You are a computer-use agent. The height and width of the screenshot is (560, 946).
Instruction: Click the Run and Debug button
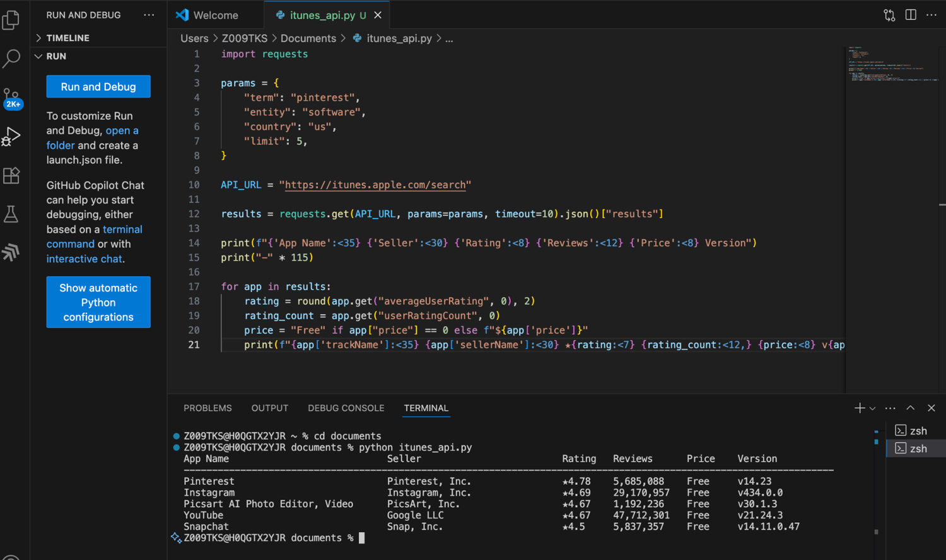(x=98, y=87)
